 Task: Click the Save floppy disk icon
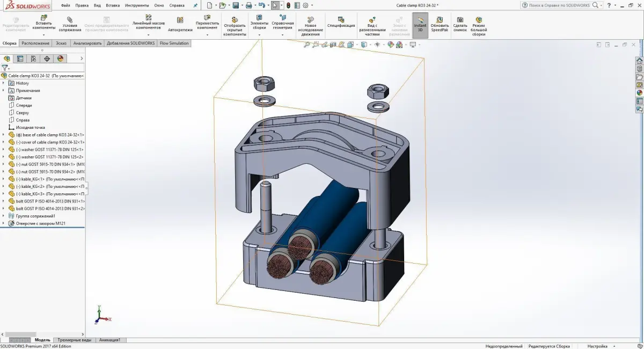click(x=236, y=5)
